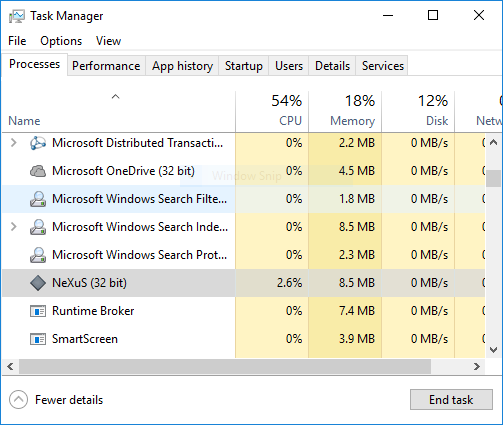
Task: Click the Windows Search Protocol Host icon
Action: pyautogui.click(x=38, y=255)
